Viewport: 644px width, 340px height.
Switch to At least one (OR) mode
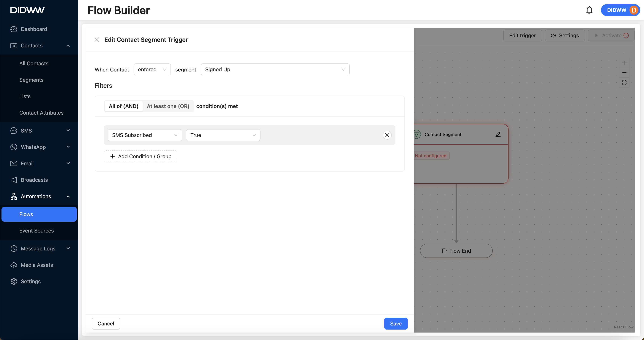click(168, 106)
